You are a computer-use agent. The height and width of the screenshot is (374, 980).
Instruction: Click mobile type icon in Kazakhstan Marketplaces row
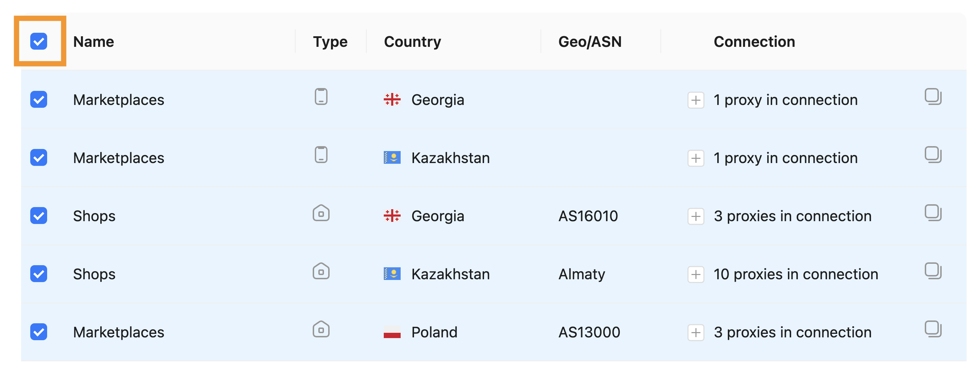[321, 155]
